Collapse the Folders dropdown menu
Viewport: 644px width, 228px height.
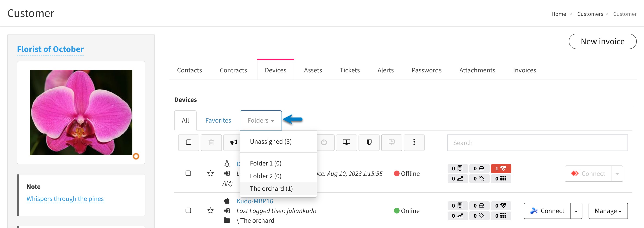pyautogui.click(x=260, y=120)
